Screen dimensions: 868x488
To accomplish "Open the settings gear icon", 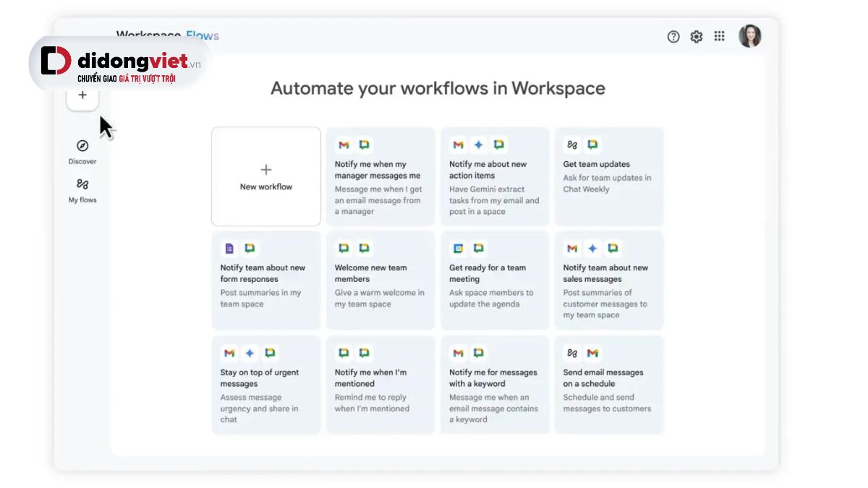I will 696,37.
